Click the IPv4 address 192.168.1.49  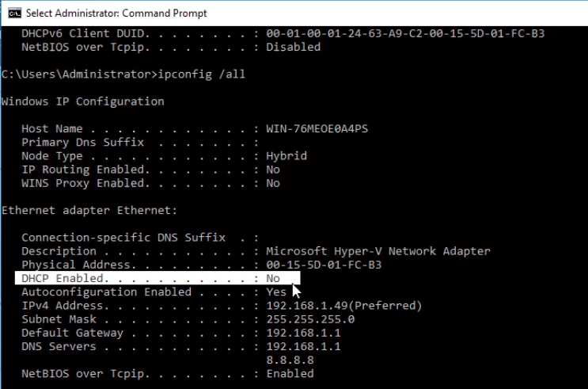tap(307, 306)
